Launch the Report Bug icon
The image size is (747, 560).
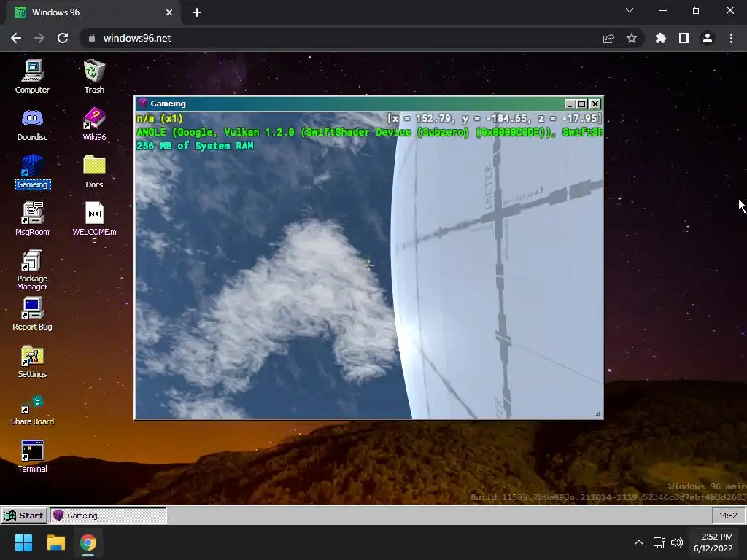pyautogui.click(x=32, y=314)
